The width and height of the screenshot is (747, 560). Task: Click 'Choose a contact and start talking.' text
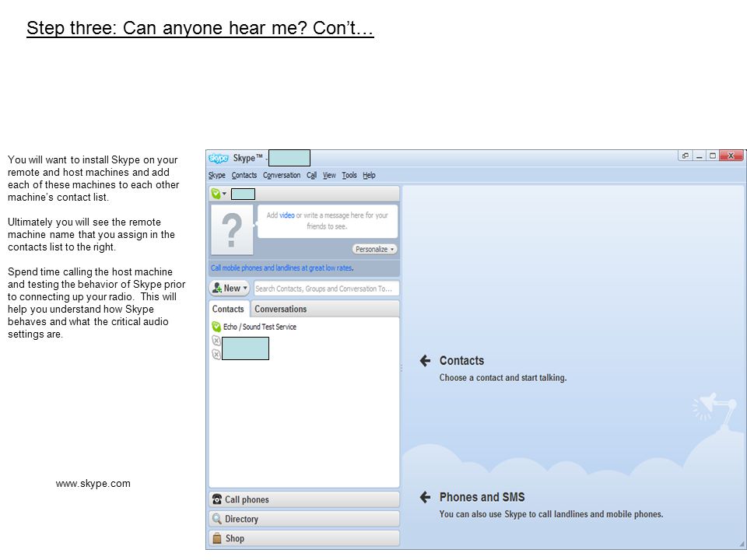click(503, 378)
